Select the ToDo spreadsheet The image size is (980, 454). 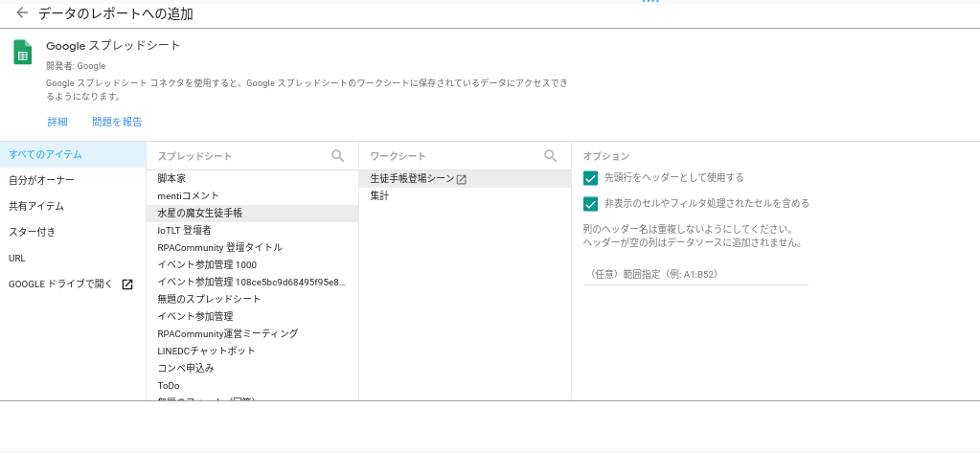point(253,385)
